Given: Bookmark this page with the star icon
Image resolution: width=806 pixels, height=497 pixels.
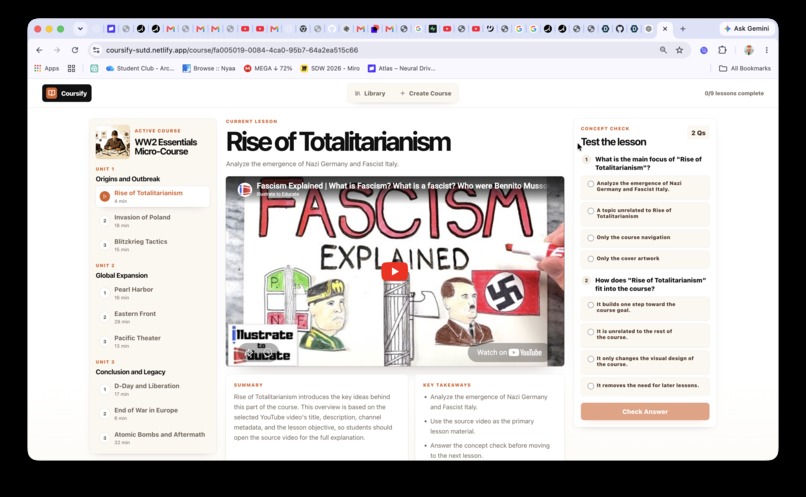Looking at the screenshot, I should coord(680,50).
